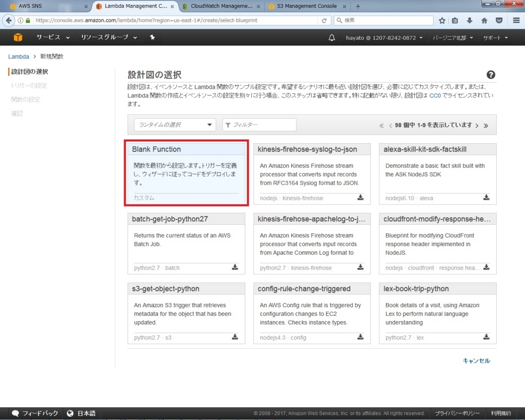This screenshot has height=420, width=525.
Task: Click the Lambda breadcrumb link
Action: tap(18, 56)
